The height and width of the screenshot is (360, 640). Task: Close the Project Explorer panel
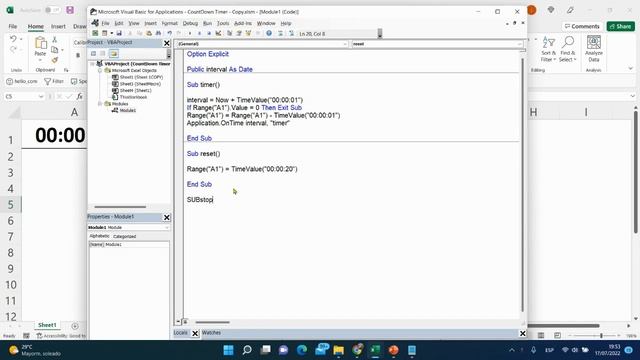click(x=167, y=43)
